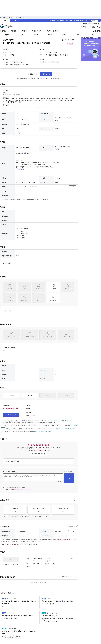101x644 pixels.
Task: Click info icon beside 인증기관 label
Action: [x=45, y=531]
